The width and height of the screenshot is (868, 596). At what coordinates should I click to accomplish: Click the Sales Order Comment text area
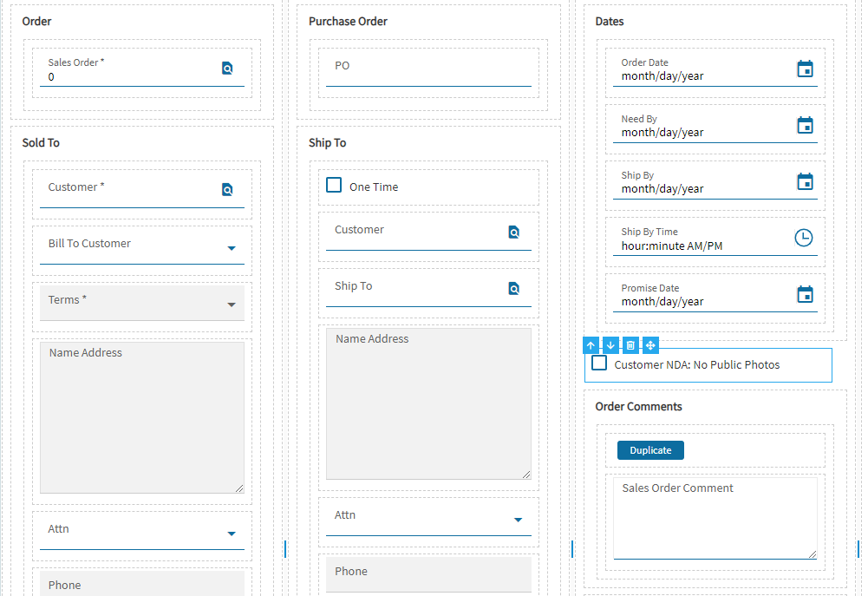pos(715,519)
